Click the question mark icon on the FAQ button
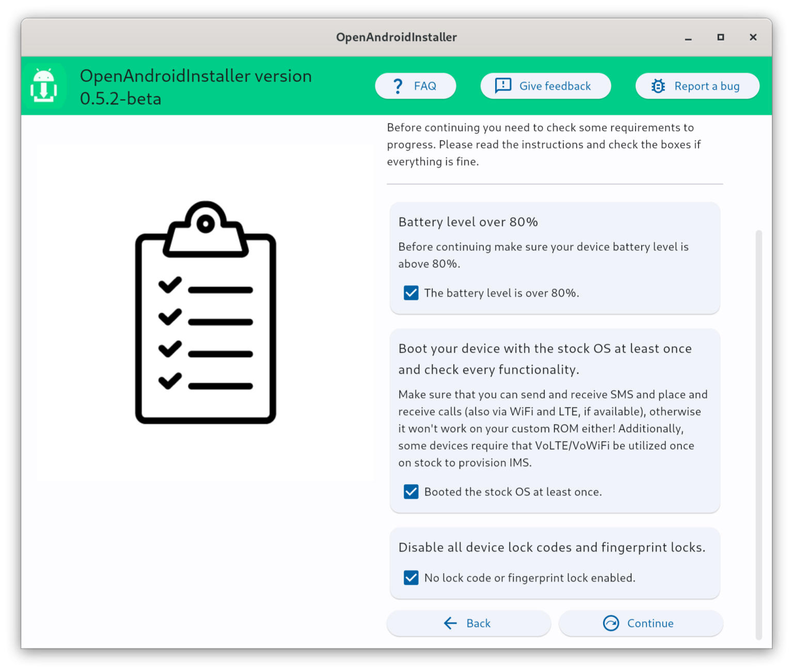This screenshot has width=793, height=672. pyautogui.click(x=398, y=86)
